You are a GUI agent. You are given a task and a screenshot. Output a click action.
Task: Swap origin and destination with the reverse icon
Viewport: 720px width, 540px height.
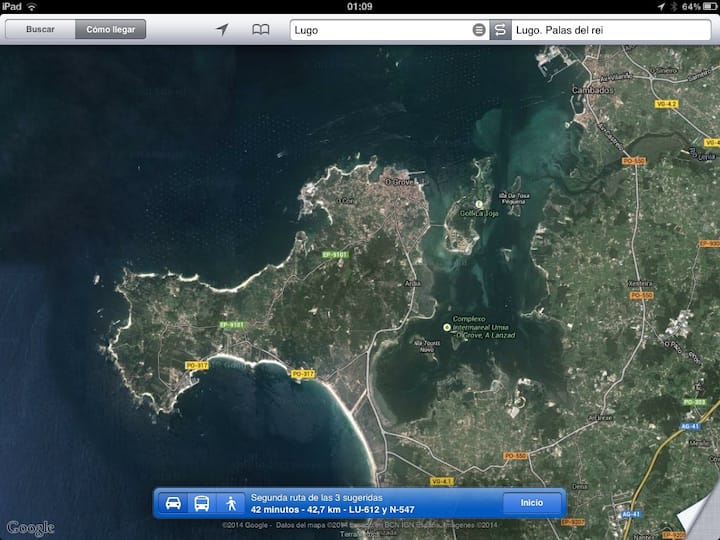501,30
